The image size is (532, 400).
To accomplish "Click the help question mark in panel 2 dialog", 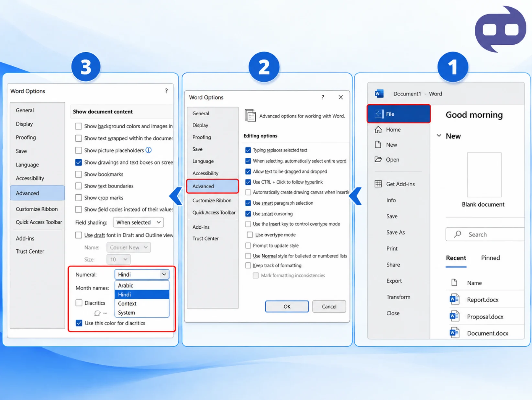I will point(323,97).
